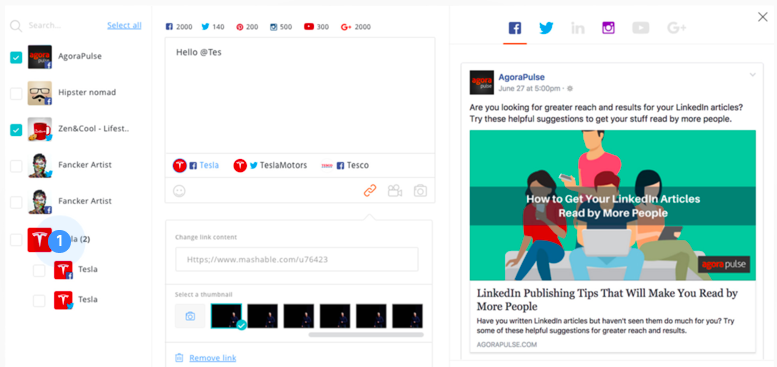
Task: Open the preview post chevron dropdown
Action: point(752,75)
